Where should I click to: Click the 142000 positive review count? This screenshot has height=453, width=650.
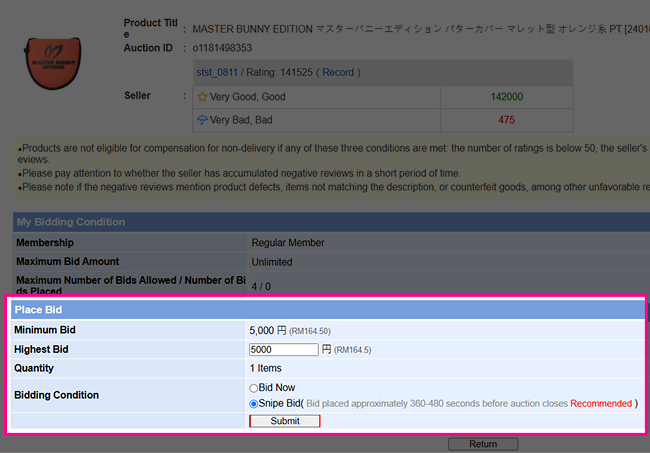(506, 97)
